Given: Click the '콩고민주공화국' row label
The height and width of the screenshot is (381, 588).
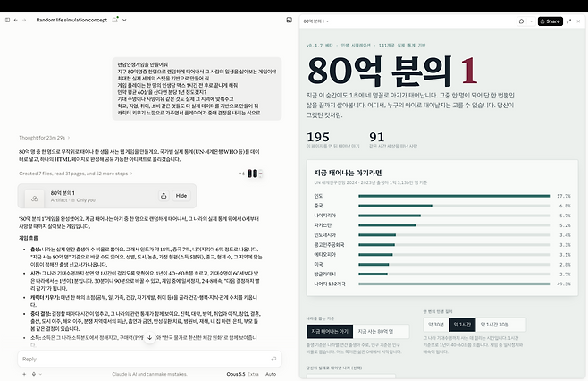Looking at the screenshot, I should tap(329, 245).
